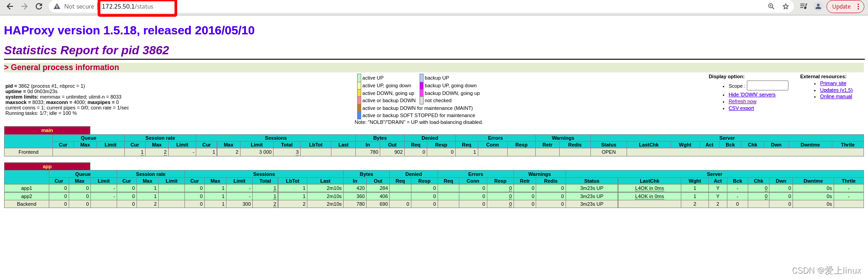The image size is (868, 279).
Task: Click app1 status '3m23s UP'
Action: [x=591, y=188]
